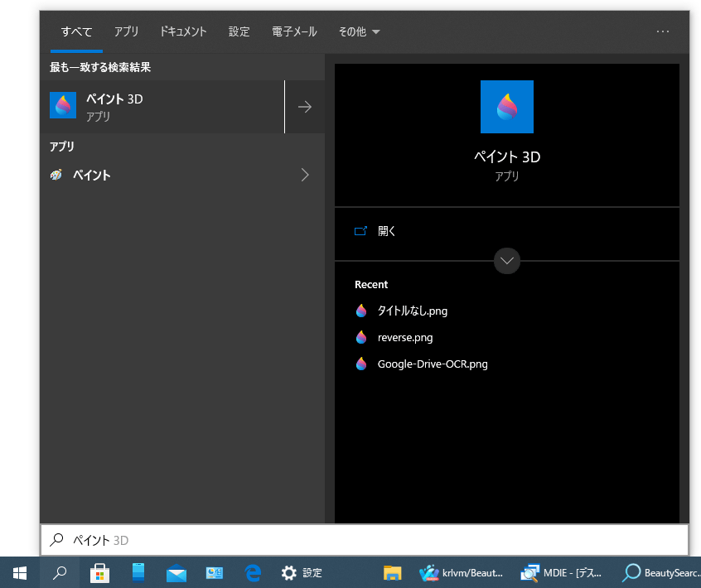
Task: Click the アプリ section header
Action: tap(61, 147)
